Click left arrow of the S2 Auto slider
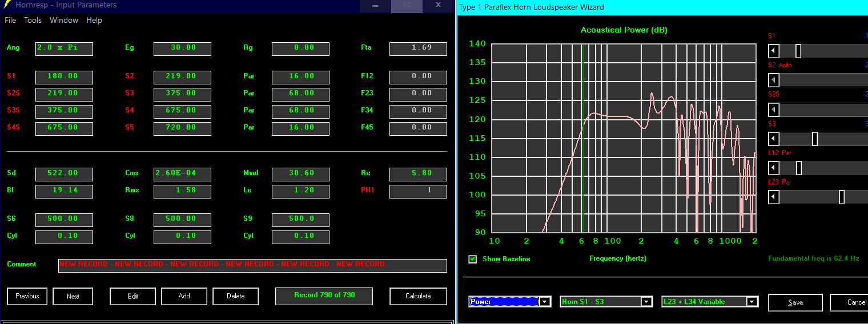The width and height of the screenshot is (868, 324). [774, 80]
